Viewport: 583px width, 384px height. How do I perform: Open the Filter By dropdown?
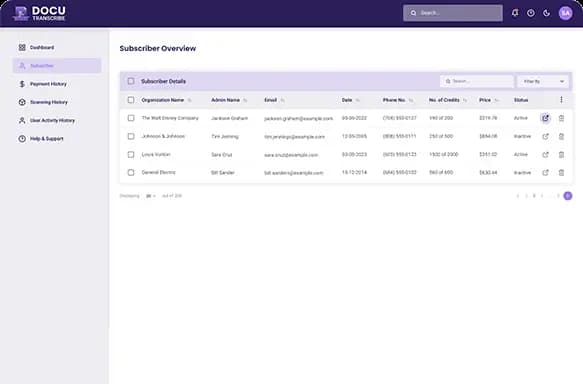[x=542, y=81]
